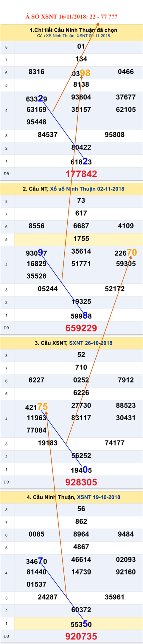Click the number 0398 with orange digits

pyautogui.click(x=81, y=73)
